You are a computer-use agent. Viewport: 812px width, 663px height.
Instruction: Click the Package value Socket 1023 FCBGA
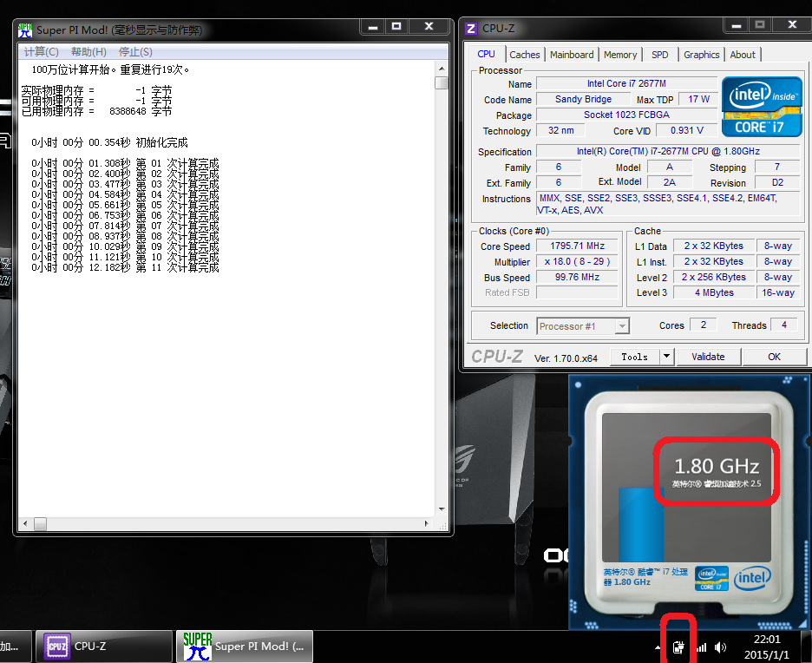[626, 115]
